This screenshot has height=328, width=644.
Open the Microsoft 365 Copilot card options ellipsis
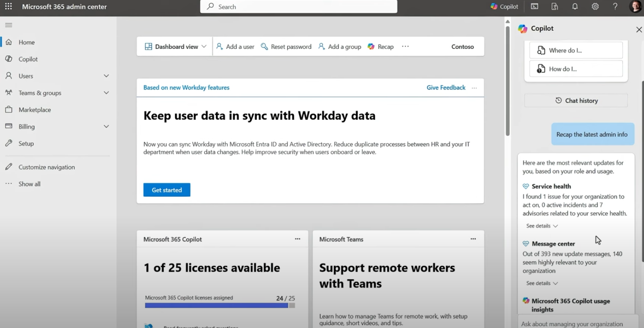(298, 239)
